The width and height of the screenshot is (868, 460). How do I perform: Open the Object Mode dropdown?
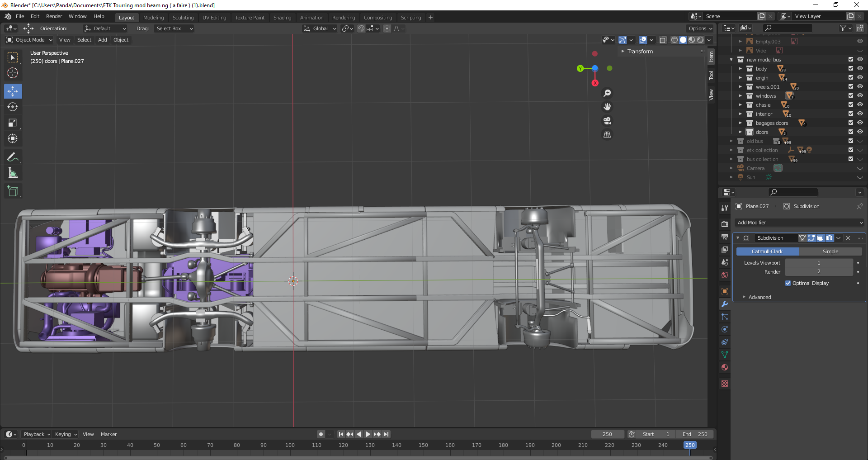(29, 40)
